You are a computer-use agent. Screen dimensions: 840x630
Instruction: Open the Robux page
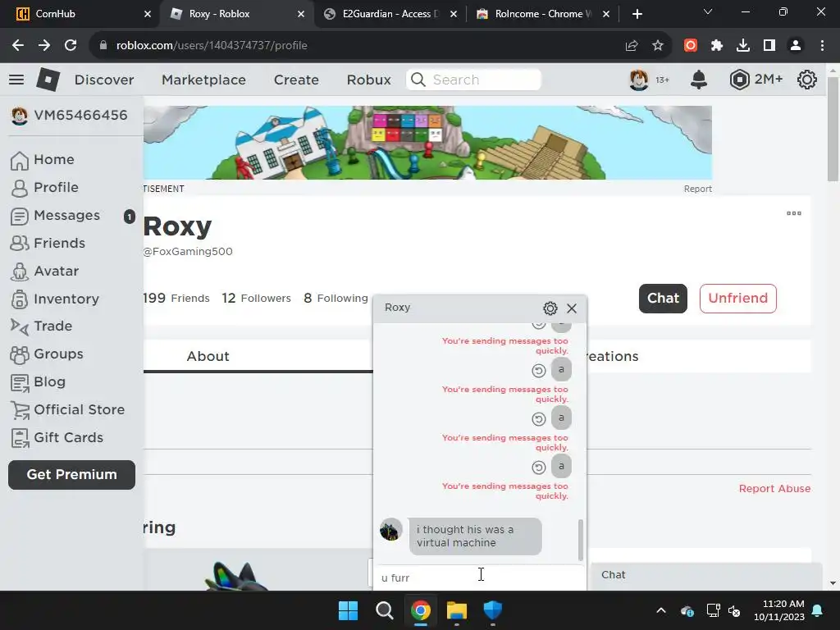368,80
